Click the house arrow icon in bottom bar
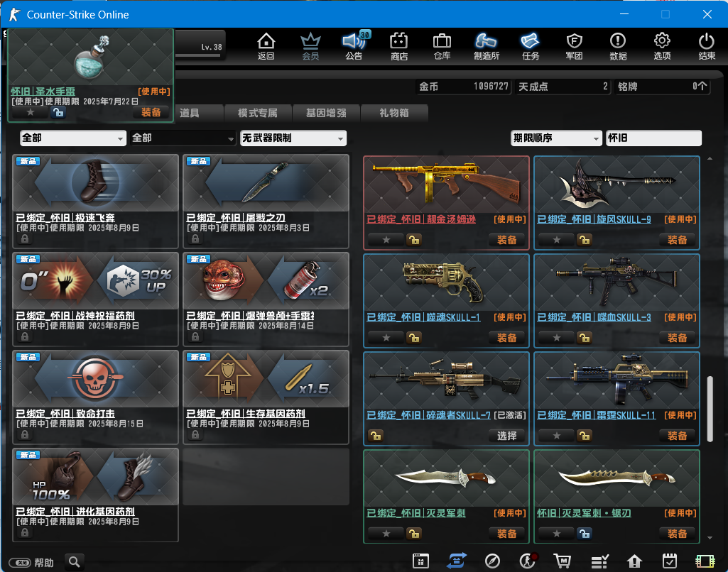Image resolution: width=728 pixels, height=572 pixels. pos(634,561)
